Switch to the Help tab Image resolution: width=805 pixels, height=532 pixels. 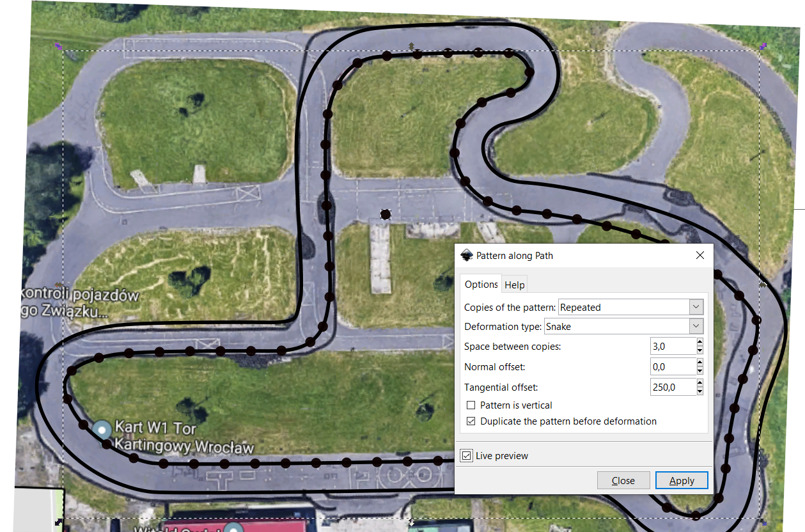tap(515, 285)
